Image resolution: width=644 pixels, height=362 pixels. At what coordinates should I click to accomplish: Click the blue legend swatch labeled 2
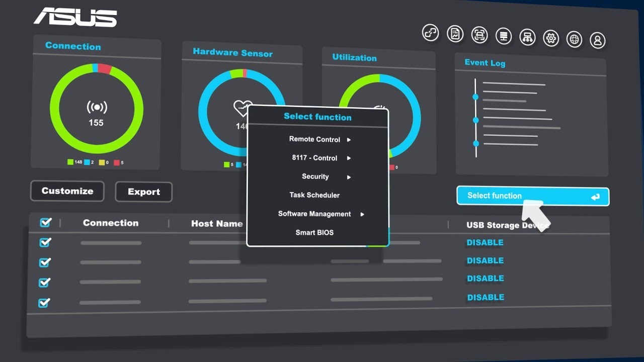click(x=87, y=162)
